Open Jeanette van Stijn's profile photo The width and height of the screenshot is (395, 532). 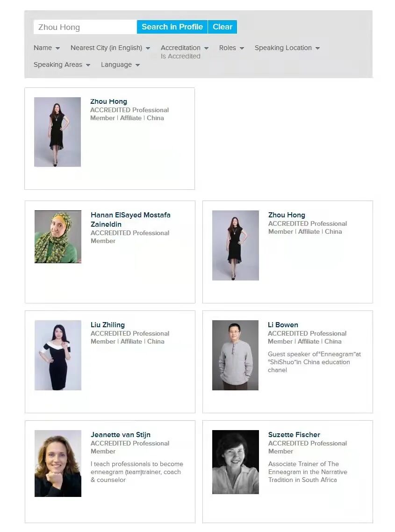click(58, 463)
